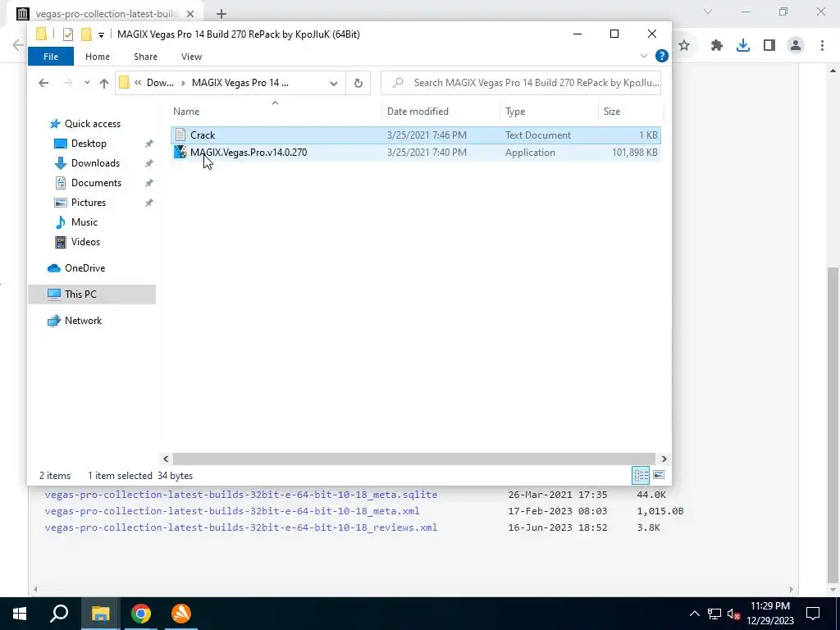Click the horizontal scrollbar in file list
Viewport: 840px width, 630px height.
(x=414, y=459)
